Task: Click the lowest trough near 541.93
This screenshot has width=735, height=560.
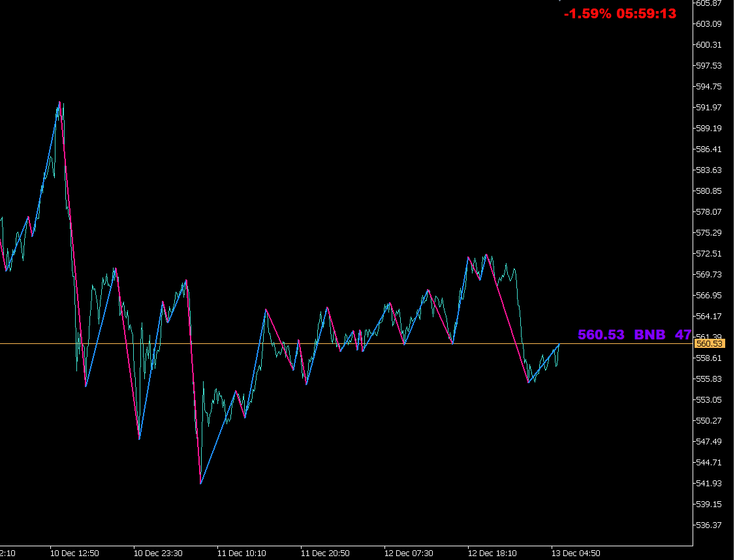Action: 201,483
